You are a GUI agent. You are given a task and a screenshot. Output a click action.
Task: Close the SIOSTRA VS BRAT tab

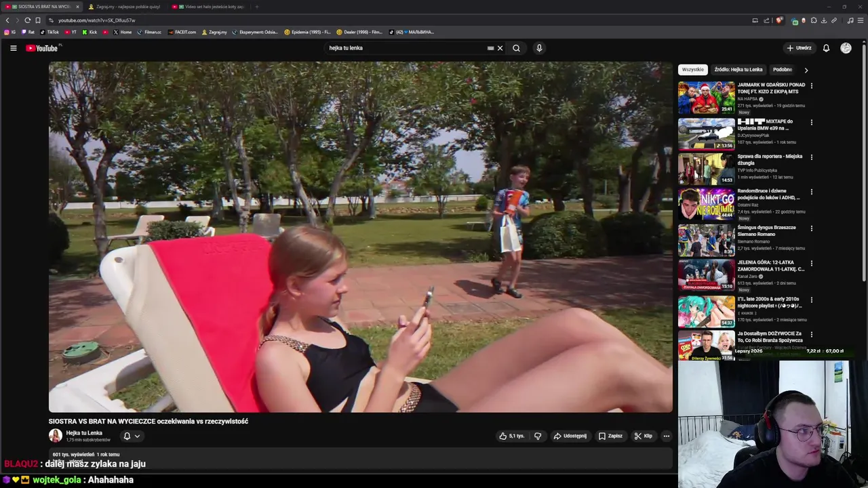(x=77, y=7)
